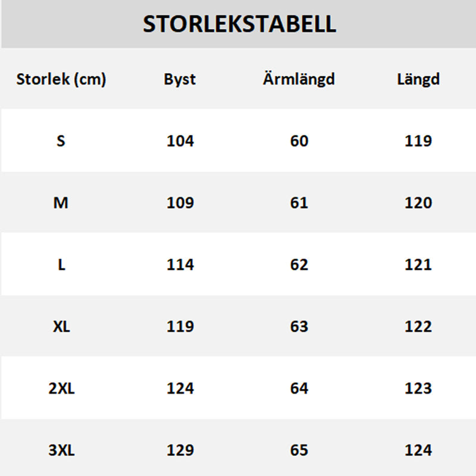Click the XL size row label
476x476 pixels.
[x=61, y=327]
